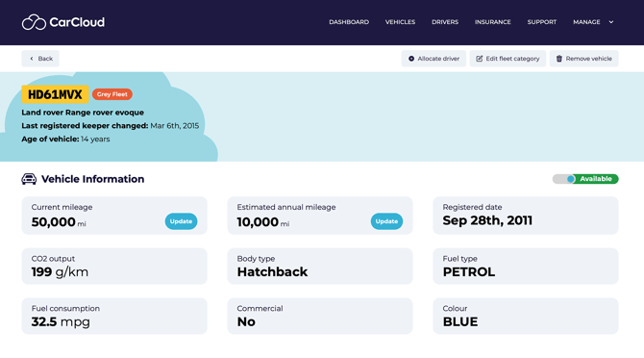644x358 pixels.
Task: Click the 32.5 mpg fuel consumption
Action: point(61,321)
